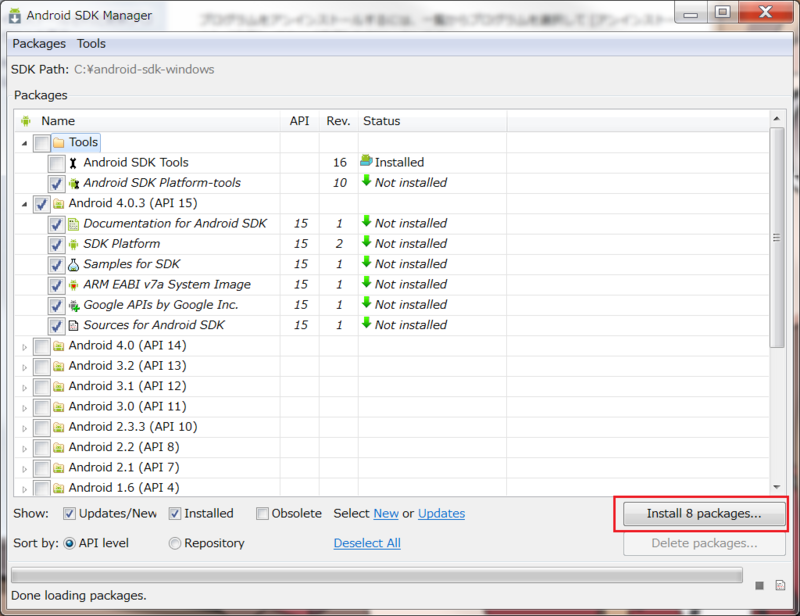800x616 pixels.
Task: Click the Android 4.0 (API 14) folder icon
Action: pos(59,346)
